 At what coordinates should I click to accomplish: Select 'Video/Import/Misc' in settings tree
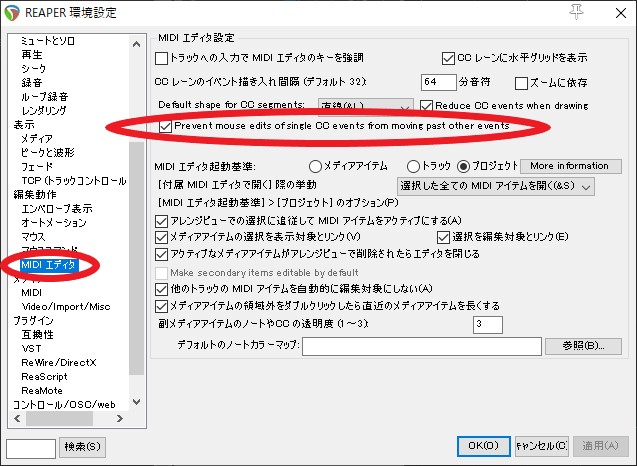point(66,307)
